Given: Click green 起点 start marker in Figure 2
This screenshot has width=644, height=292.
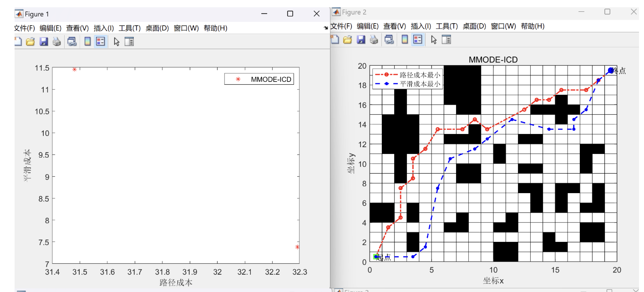Looking at the screenshot, I should point(376,257).
